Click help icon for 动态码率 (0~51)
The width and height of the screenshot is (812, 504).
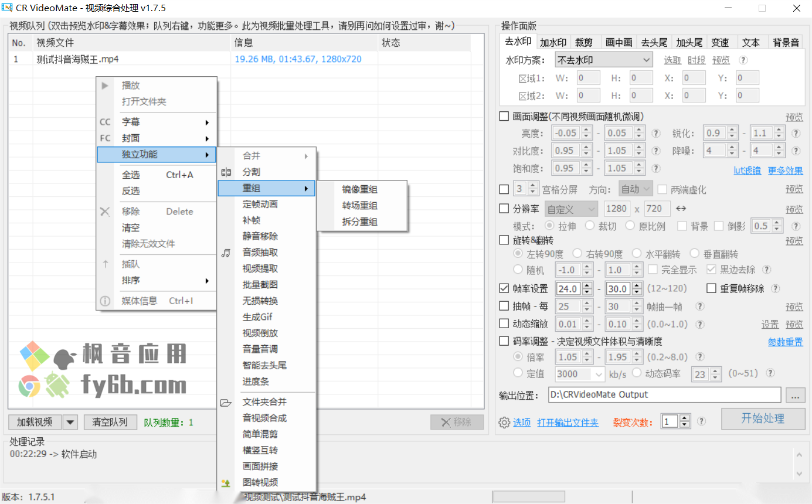tap(770, 373)
